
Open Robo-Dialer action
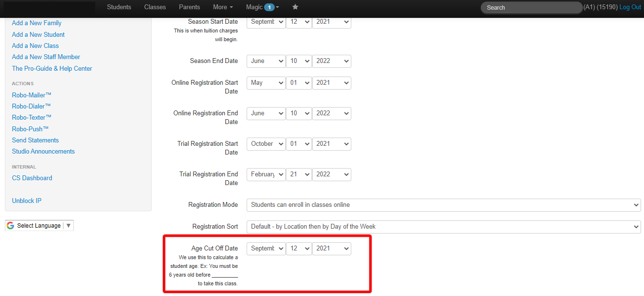(x=31, y=106)
